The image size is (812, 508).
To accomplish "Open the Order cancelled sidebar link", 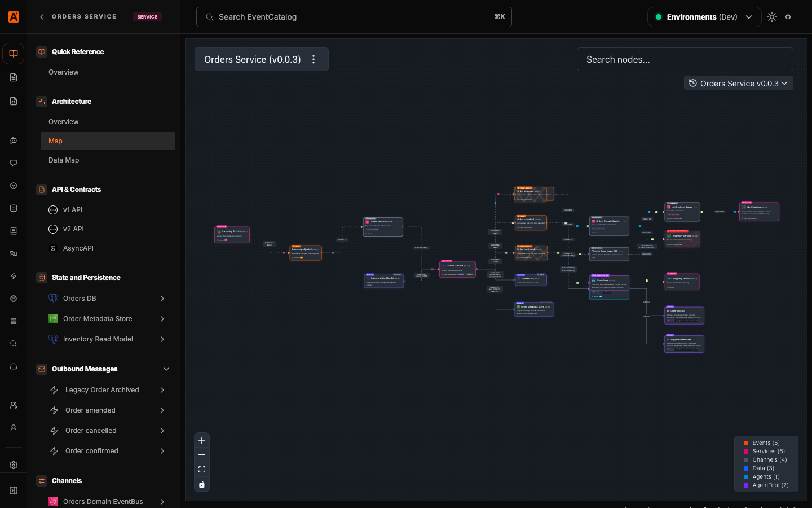I will [x=91, y=431].
